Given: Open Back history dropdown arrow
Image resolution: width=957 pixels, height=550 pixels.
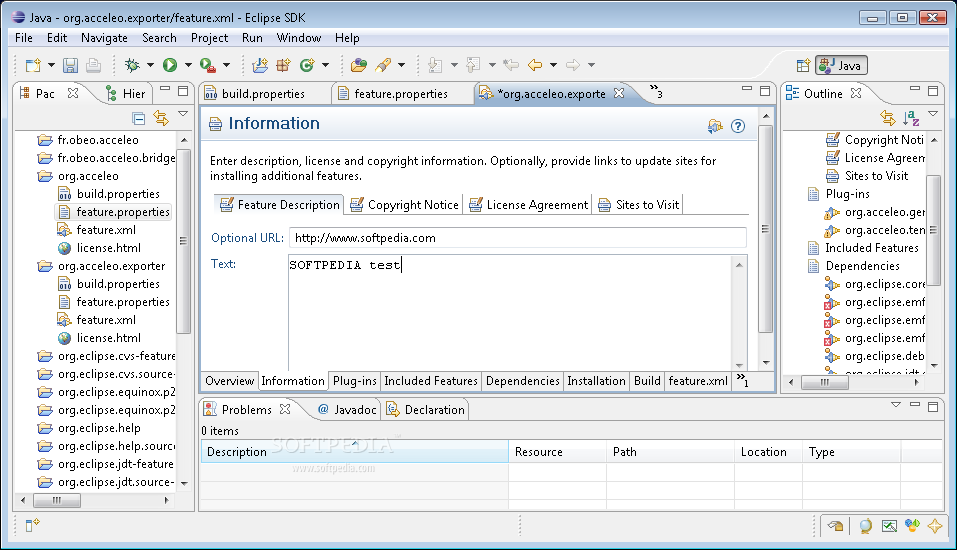Looking at the screenshot, I should (x=553, y=65).
